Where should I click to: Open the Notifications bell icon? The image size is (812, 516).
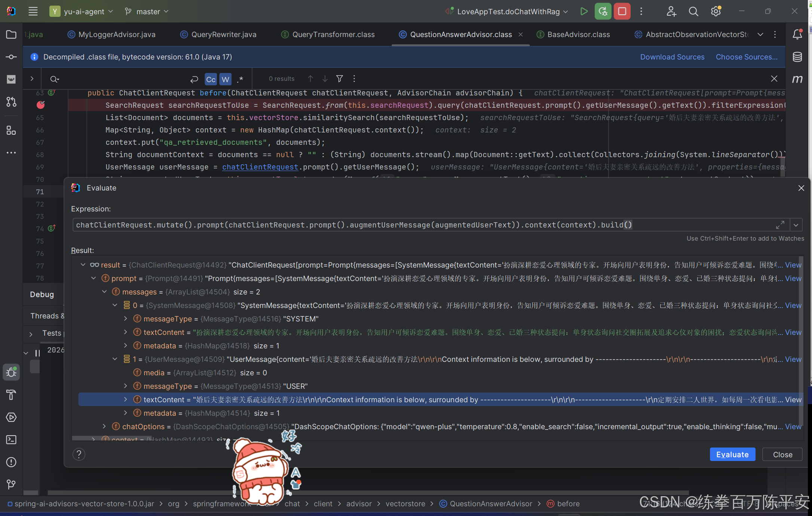797,34
